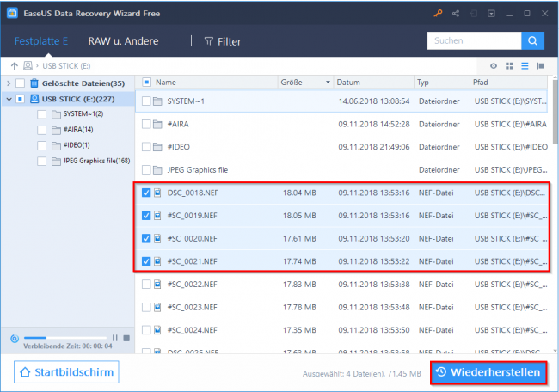The height and width of the screenshot is (392, 559).
Task: Click the share icon in title bar
Action: pos(456,14)
